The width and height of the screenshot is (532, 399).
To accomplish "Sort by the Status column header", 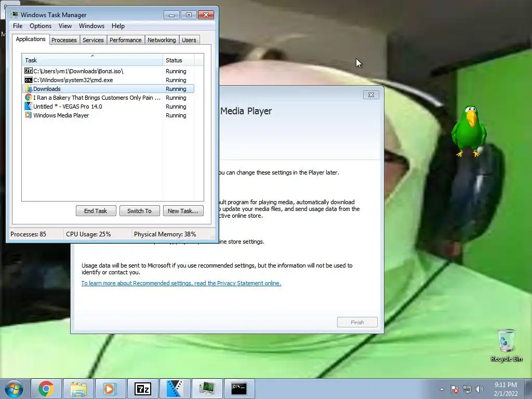I will 179,60.
